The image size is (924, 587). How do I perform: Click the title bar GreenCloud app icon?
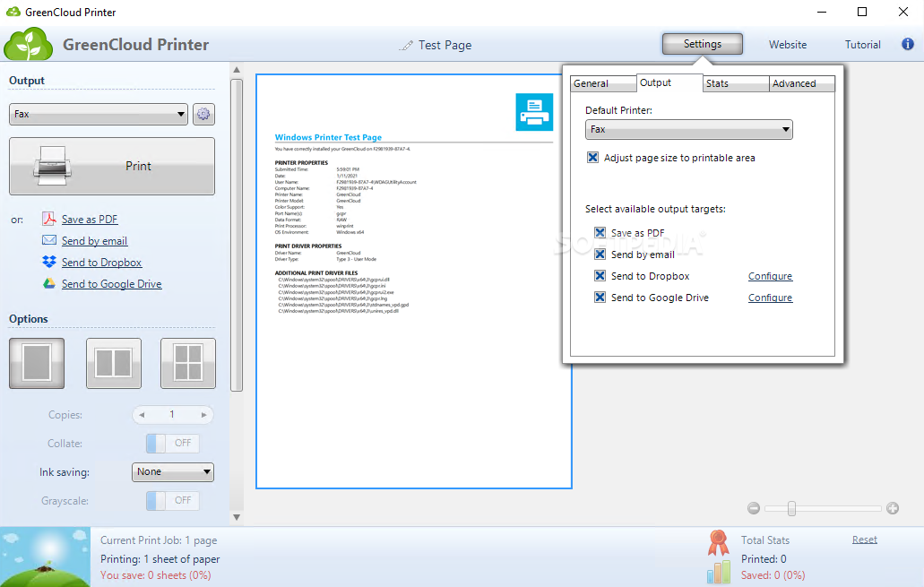13,12
